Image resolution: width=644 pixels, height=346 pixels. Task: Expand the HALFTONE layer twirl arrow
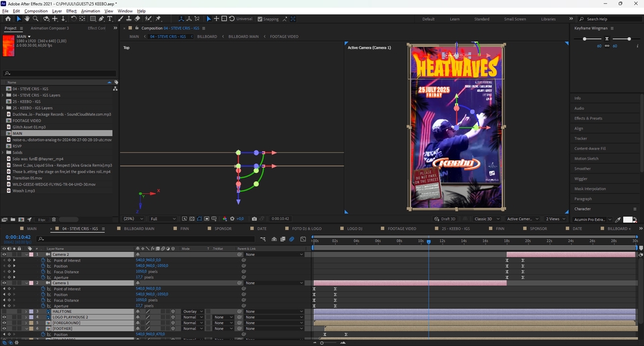pos(26,312)
